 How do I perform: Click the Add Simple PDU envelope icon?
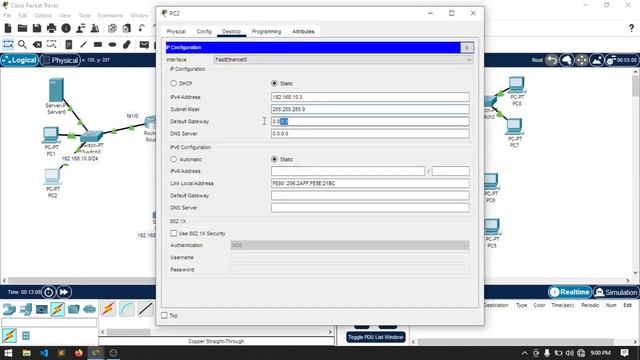[144, 44]
